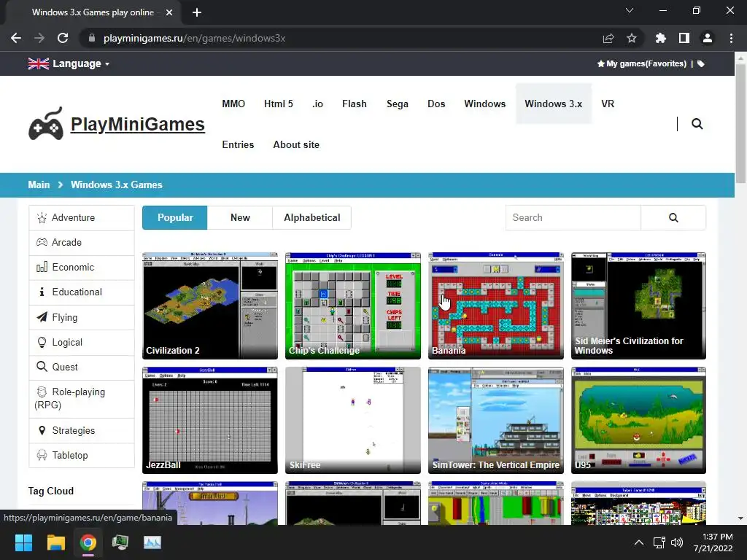Choose the Educational category

click(x=82, y=292)
